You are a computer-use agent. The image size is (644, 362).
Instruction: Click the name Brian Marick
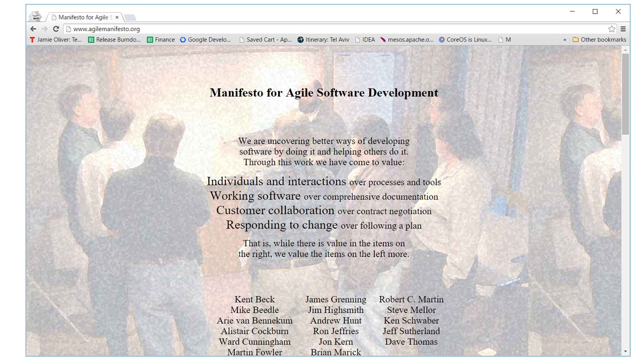(336, 352)
